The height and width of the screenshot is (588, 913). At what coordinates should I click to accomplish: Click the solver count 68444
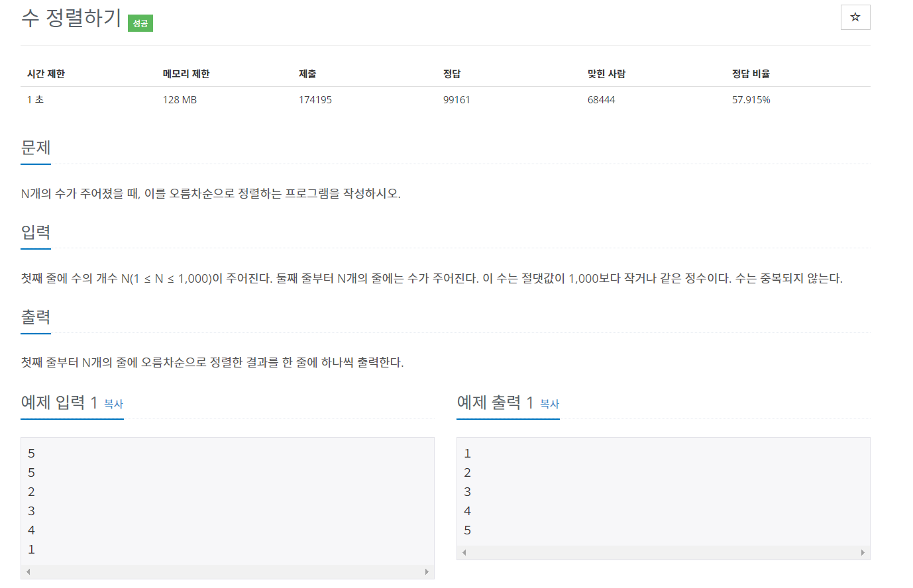point(601,99)
